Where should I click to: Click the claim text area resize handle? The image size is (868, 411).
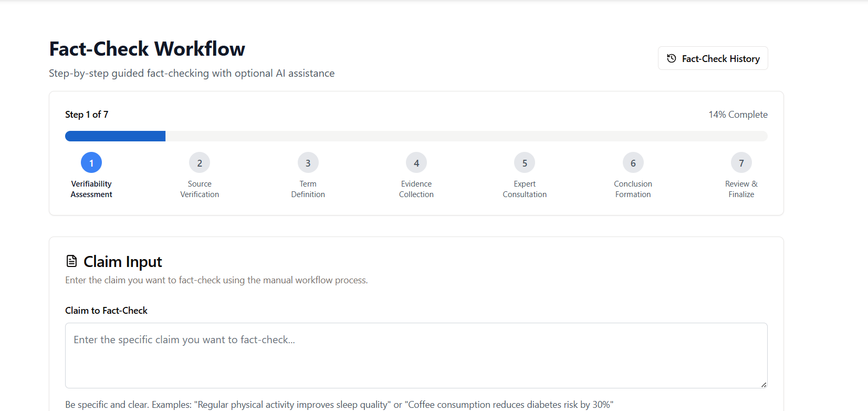(764, 385)
